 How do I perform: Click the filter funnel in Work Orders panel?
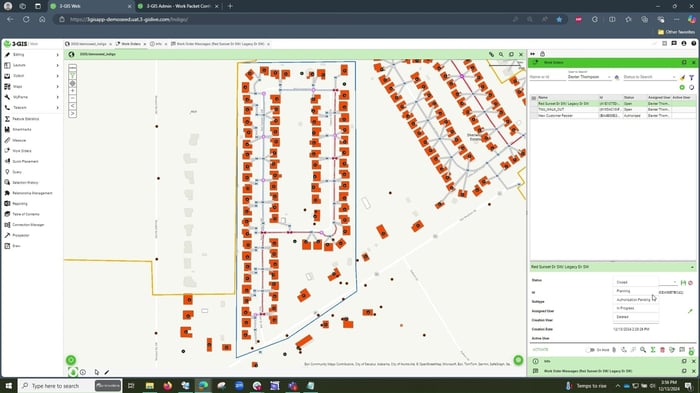pyautogui.click(x=692, y=78)
